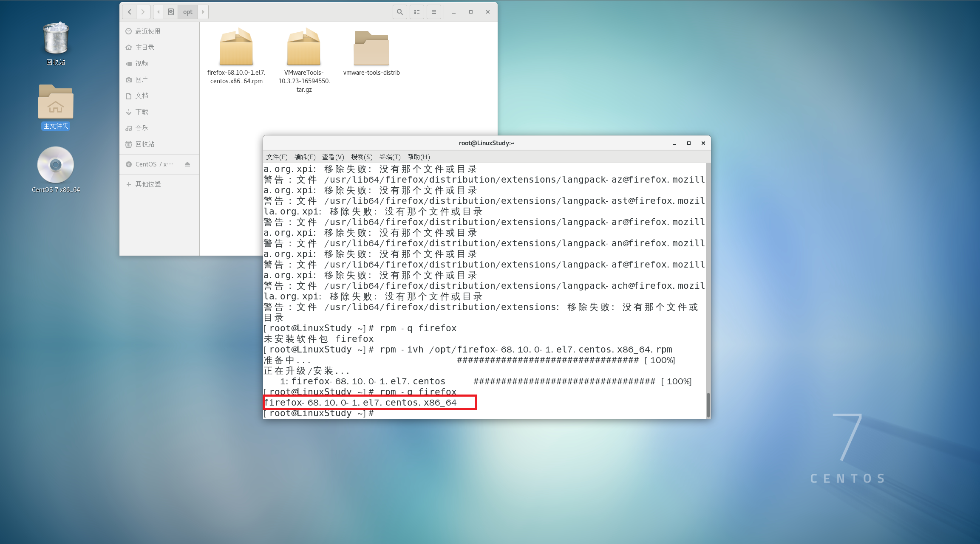Viewport: 980px width, 544px height.
Task: Click the 回收站 trash icon on desktop
Action: point(56,44)
